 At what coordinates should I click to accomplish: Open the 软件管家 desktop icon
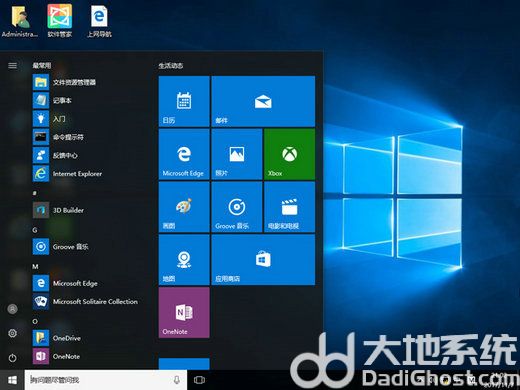(x=60, y=21)
